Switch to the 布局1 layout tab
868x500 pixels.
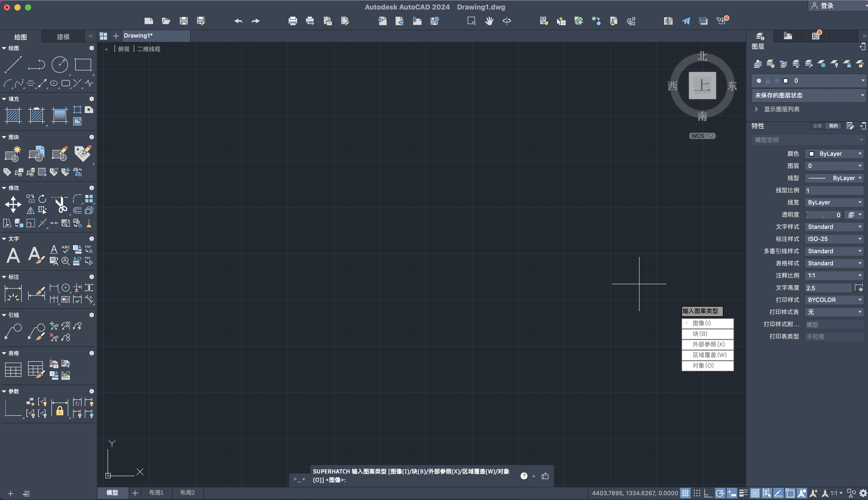pyautogui.click(x=156, y=493)
